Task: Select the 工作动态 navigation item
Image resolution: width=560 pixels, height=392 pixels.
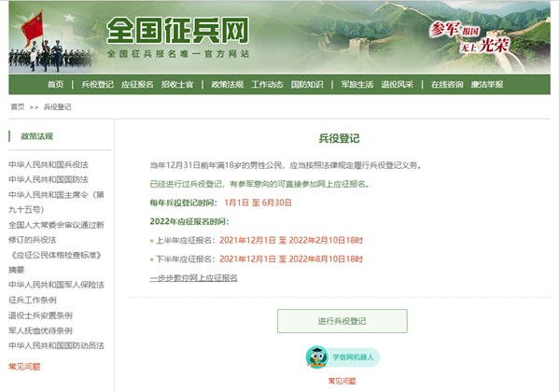Action: point(267,85)
